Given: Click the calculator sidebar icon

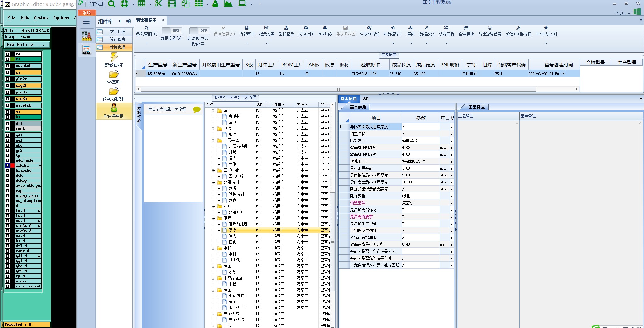Looking at the screenshot, I should click(87, 50).
